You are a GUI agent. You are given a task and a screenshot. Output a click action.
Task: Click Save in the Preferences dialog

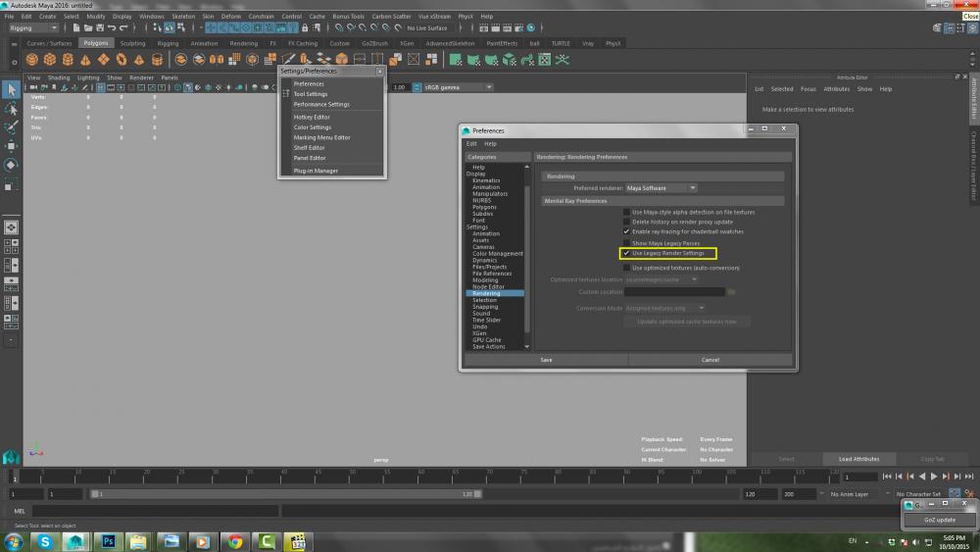(546, 360)
